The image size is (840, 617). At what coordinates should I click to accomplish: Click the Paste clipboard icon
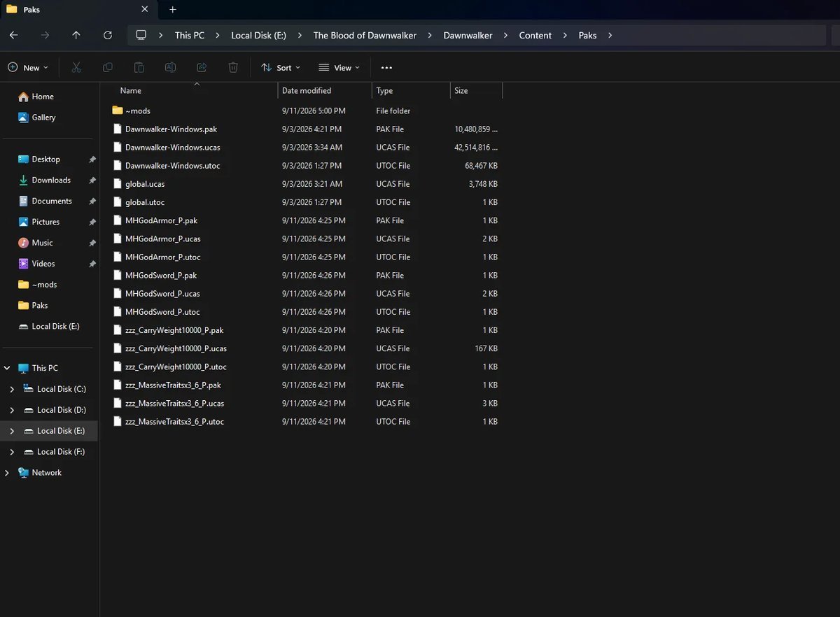139,67
